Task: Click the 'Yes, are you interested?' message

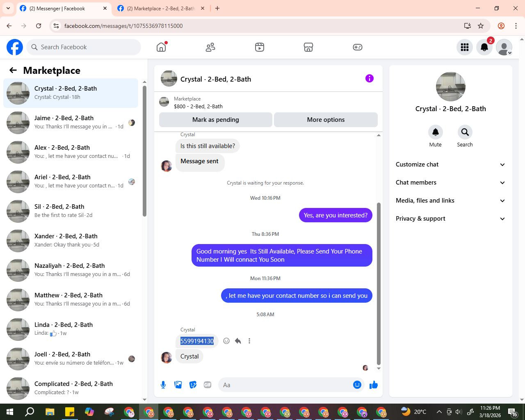Action: pos(336,215)
